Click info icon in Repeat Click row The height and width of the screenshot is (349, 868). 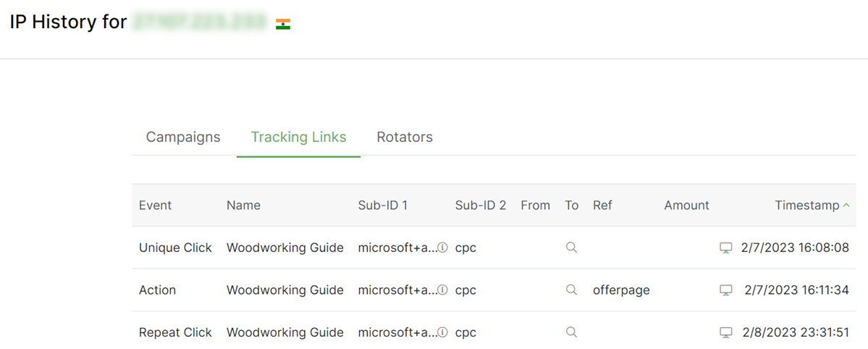pos(442,332)
